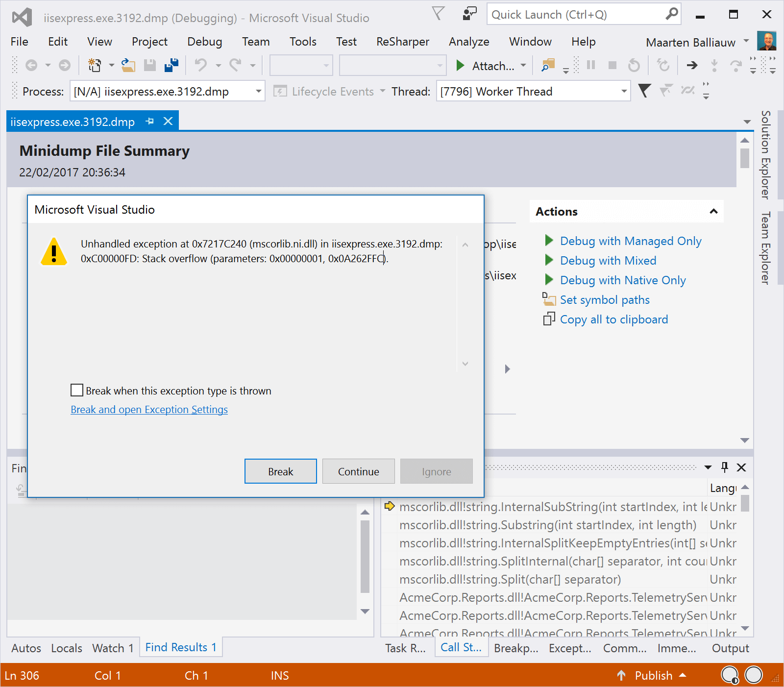Screen dimensions: 784x687
Task: Click the Open File folder icon
Action: click(x=128, y=65)
